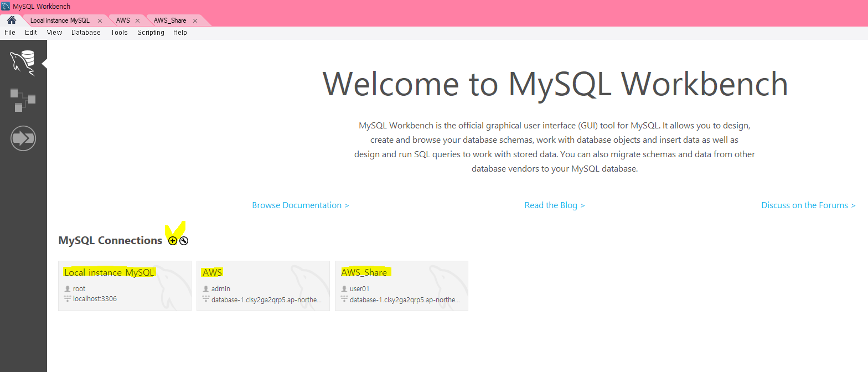Open Manage Connections wrench icon
The height and width of the screenshot is (372, 868).
[184, 241]
